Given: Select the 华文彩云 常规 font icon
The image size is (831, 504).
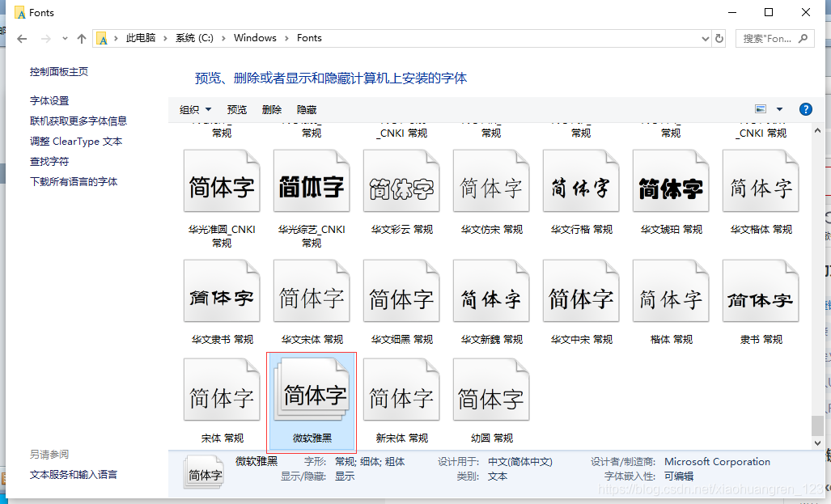Looking at the screenshot, I should point(401,180).
